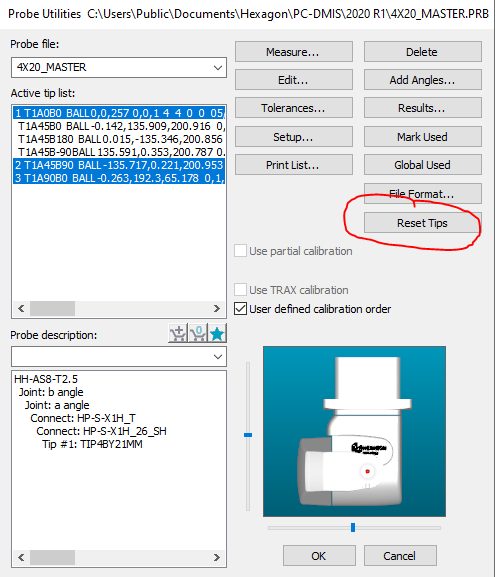The width and height of the screenshot is (495, 577).
Task: Select tip T1A45B180 in active tip list
Action: (119, 139)
